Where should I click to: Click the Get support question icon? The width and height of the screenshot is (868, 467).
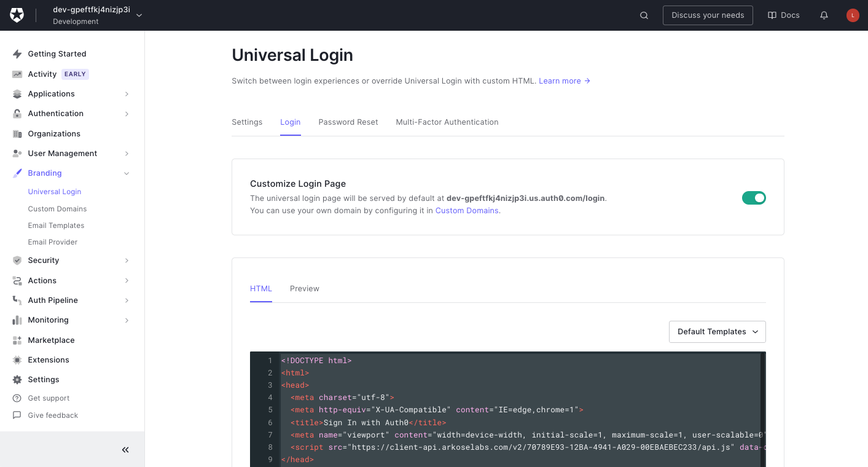click(17, 398)
